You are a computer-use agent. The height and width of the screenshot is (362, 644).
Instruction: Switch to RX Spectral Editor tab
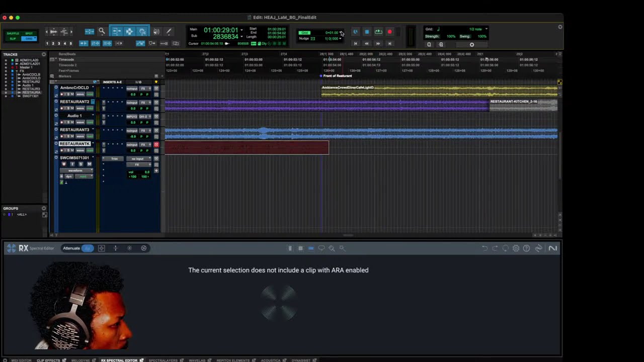pyautogui.click(x=119, y=360)
